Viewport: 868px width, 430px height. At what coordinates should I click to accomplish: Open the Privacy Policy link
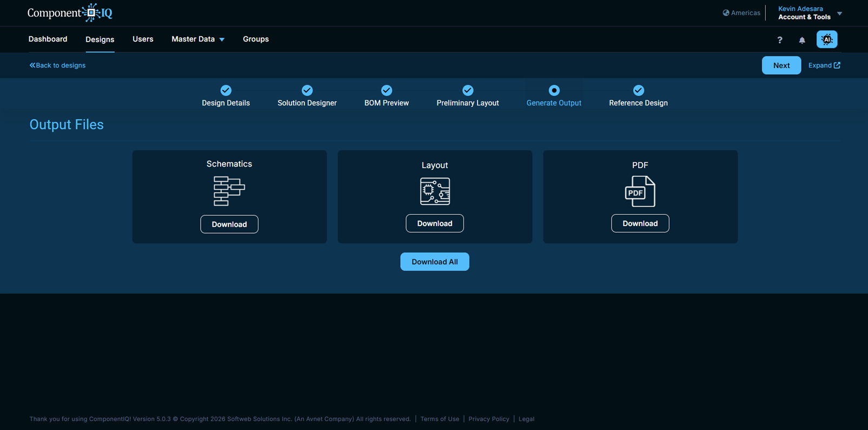click(489, 419)
